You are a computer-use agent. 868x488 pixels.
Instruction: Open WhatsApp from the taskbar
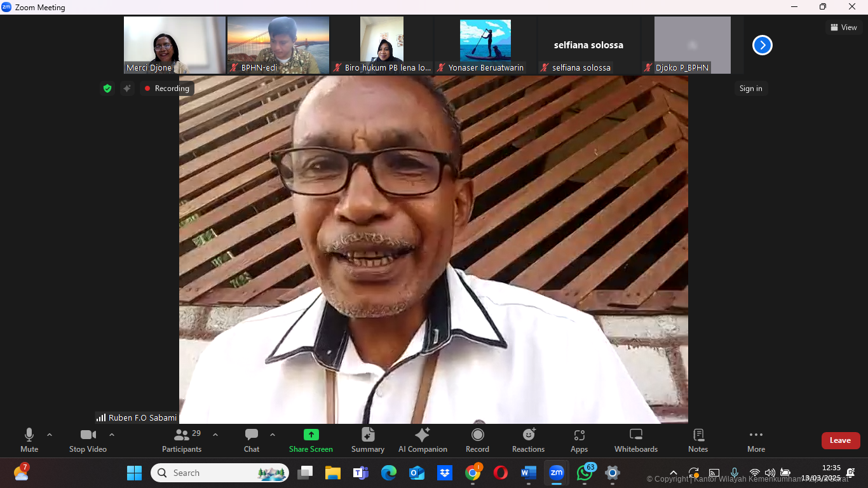coord(585,473)
